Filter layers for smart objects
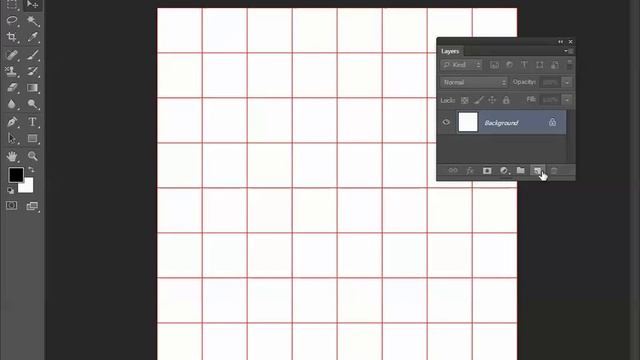The height and width of the screenshot is (360, 640). tap(555, 65)
